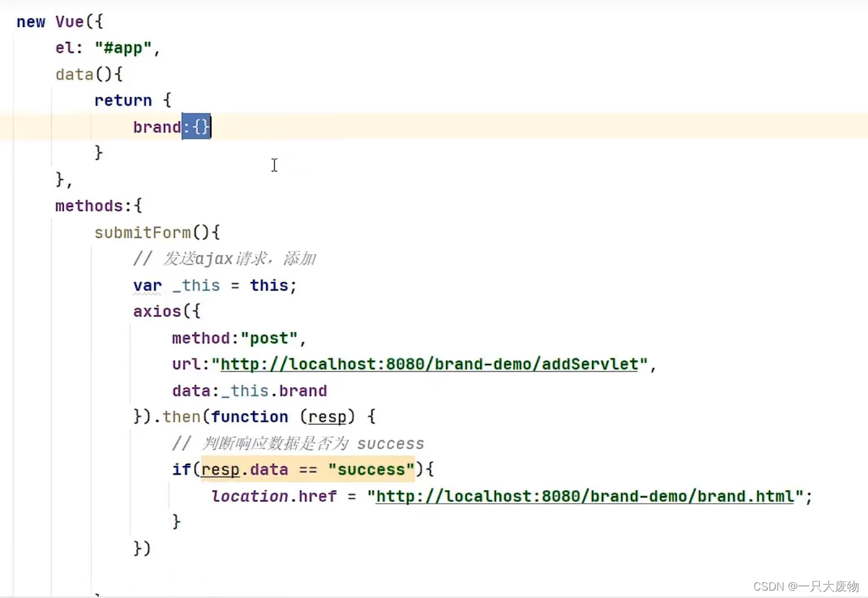Click the highlighted 'resp.data == "success"' condition

point(308,470)
